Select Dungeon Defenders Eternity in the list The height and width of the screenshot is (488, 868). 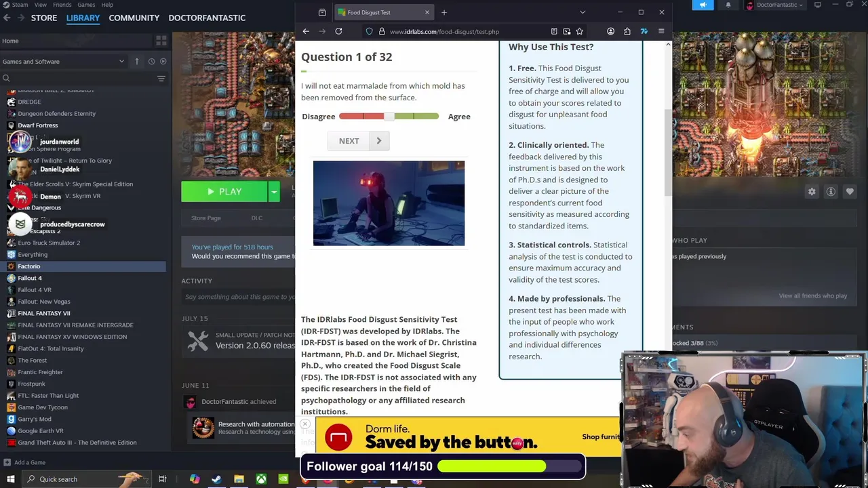point(56,113)
